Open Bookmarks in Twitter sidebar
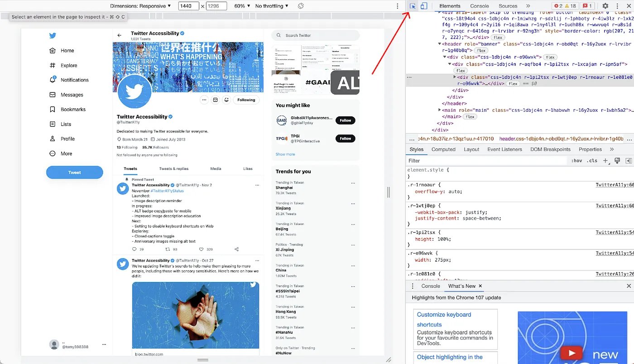 pyautogui.click(x=67, y=109)
